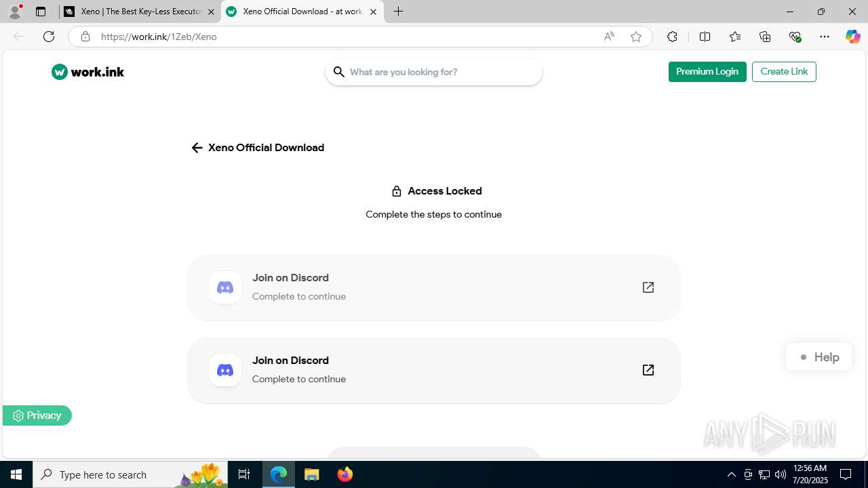Click the back arrow beside Xeno Official Download
The image size is (868, 488).
[197, 148]
